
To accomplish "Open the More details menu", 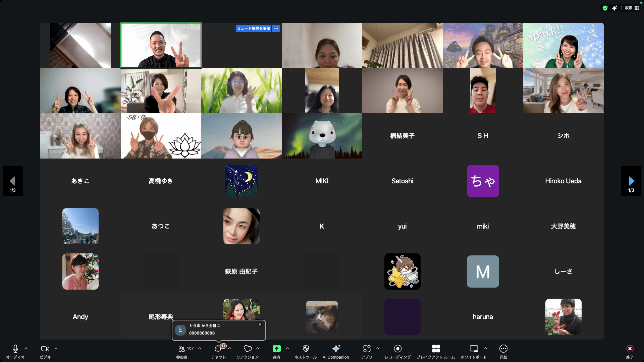I will coord(503,349).
